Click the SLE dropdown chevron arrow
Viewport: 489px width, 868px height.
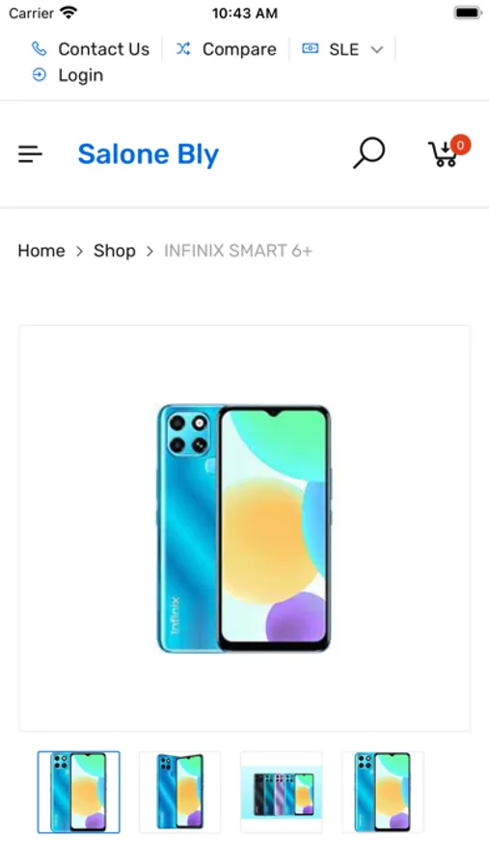click(x=376, y=50)
